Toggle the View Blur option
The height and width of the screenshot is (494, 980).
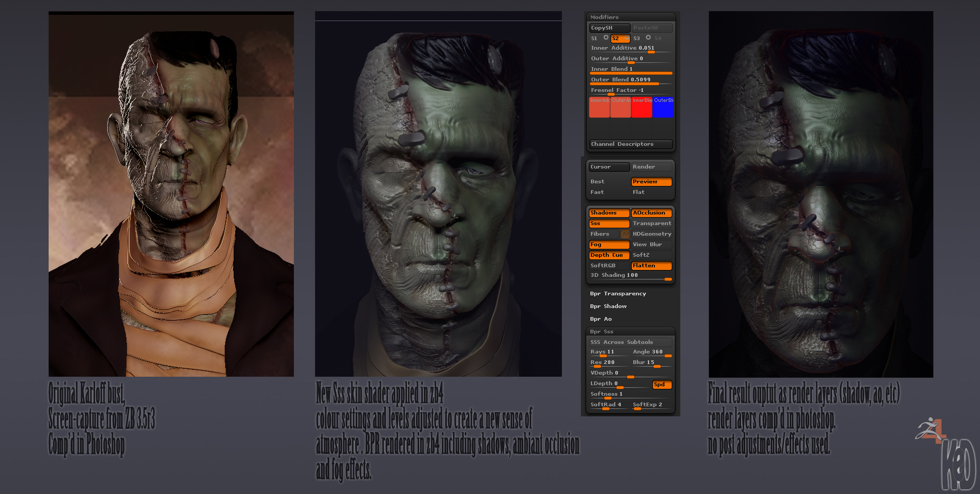(x=652, y=245)
